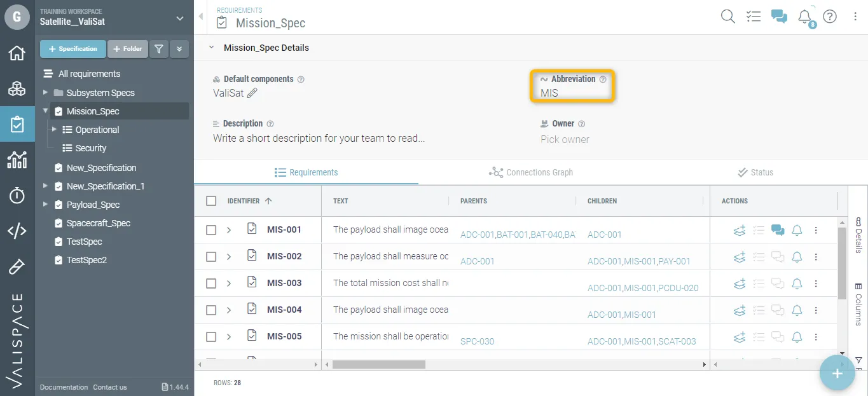This screenshot has width=868, height=396.
Task: Collapse the Mission_Spec Details section
Action: click(212, 48)
